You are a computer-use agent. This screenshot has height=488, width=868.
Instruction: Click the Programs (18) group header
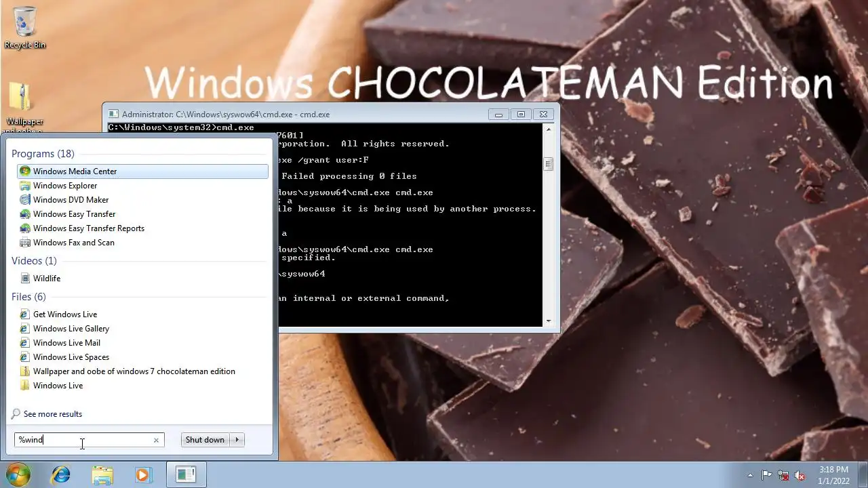point(43,154)
